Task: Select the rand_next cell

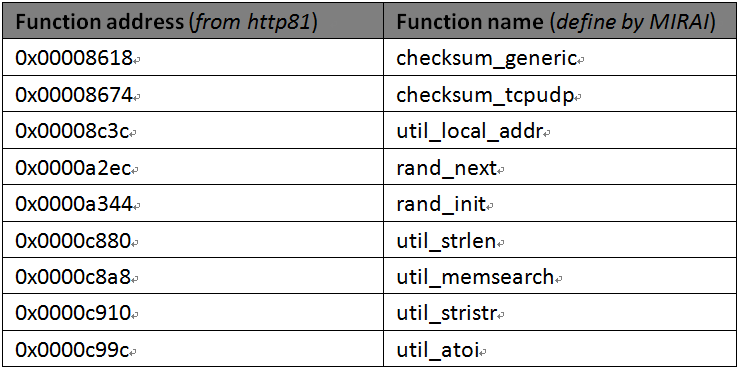Action: coord(560,167)
